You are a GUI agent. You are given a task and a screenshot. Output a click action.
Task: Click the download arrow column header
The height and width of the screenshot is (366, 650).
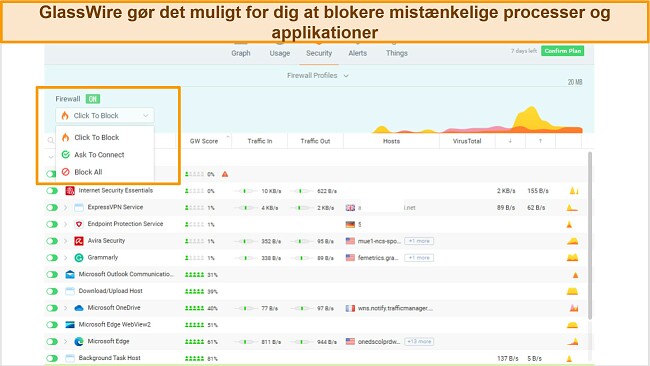510,141
